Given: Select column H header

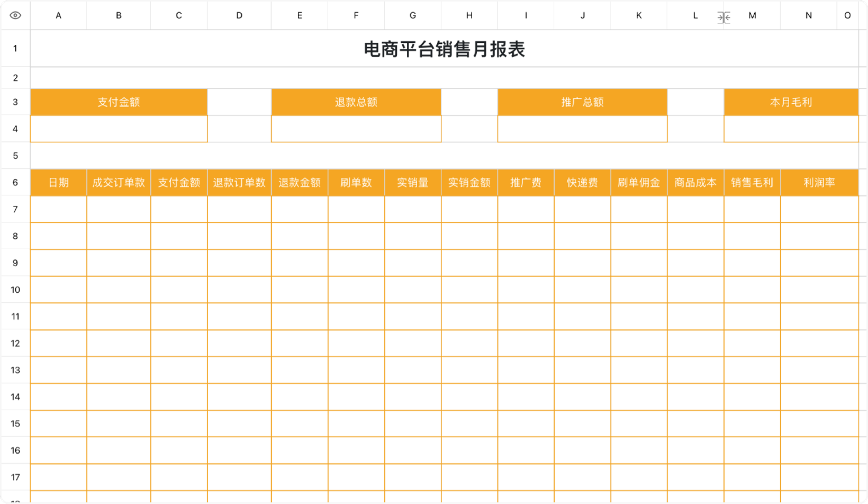Looking at the screenshot, I should coord(469,15).
